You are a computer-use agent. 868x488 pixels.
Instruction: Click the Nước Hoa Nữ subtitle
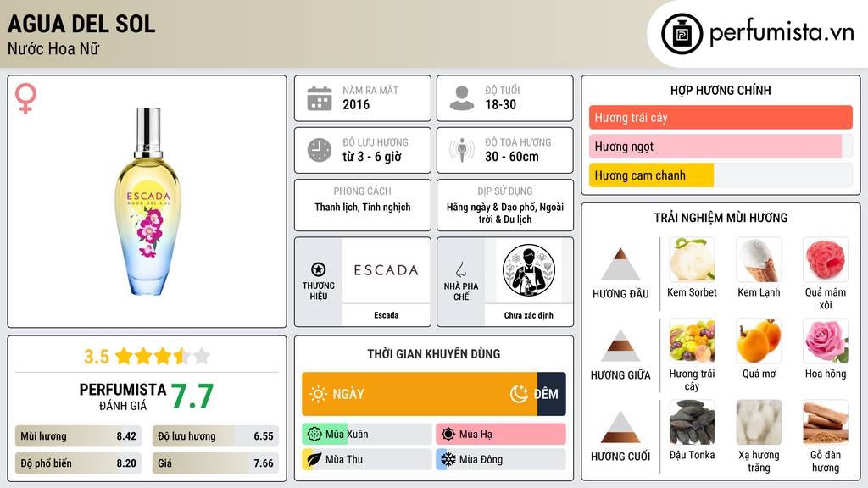(53, 48)
